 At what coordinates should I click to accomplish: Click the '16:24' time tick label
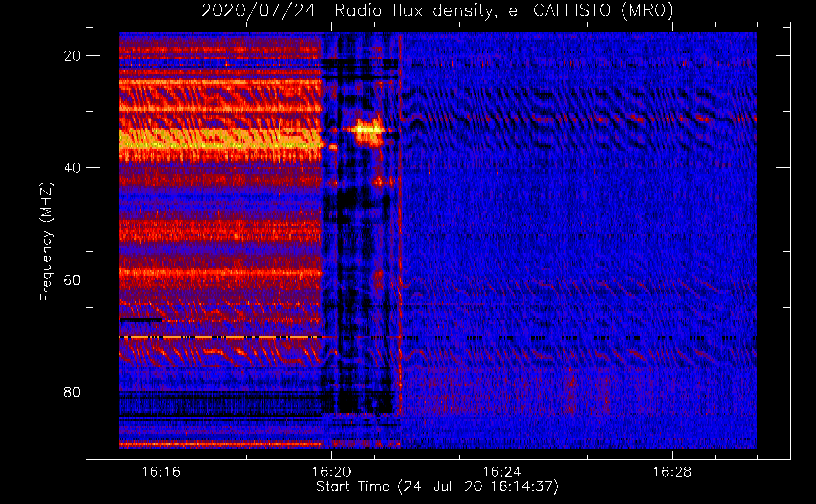click(x=502, y=472)
